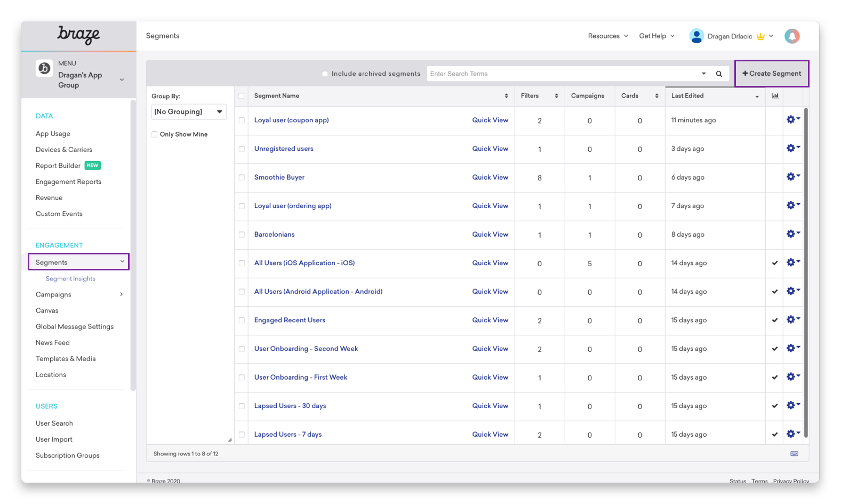Click the user profile avatar icon

click(x=696, y=36)
